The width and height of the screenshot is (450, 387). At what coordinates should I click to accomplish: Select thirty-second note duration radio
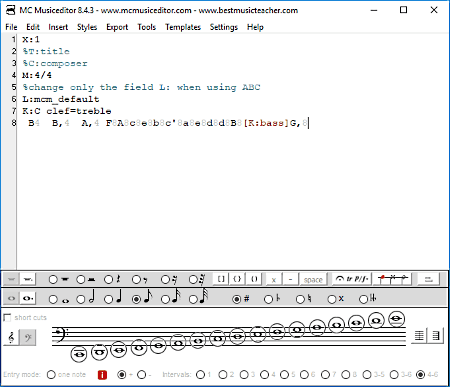(x=193, y=299)
